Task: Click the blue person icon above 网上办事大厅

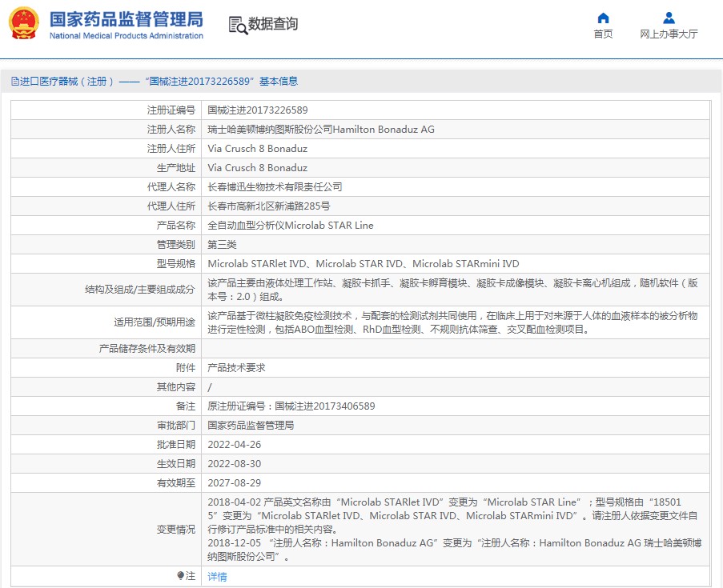Action: click(669, 18)
